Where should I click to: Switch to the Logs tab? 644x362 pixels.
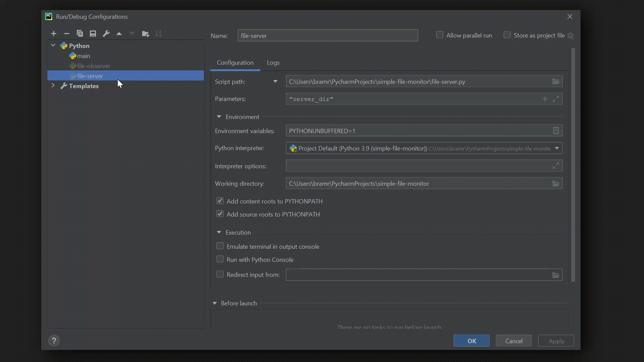point(273,63)
